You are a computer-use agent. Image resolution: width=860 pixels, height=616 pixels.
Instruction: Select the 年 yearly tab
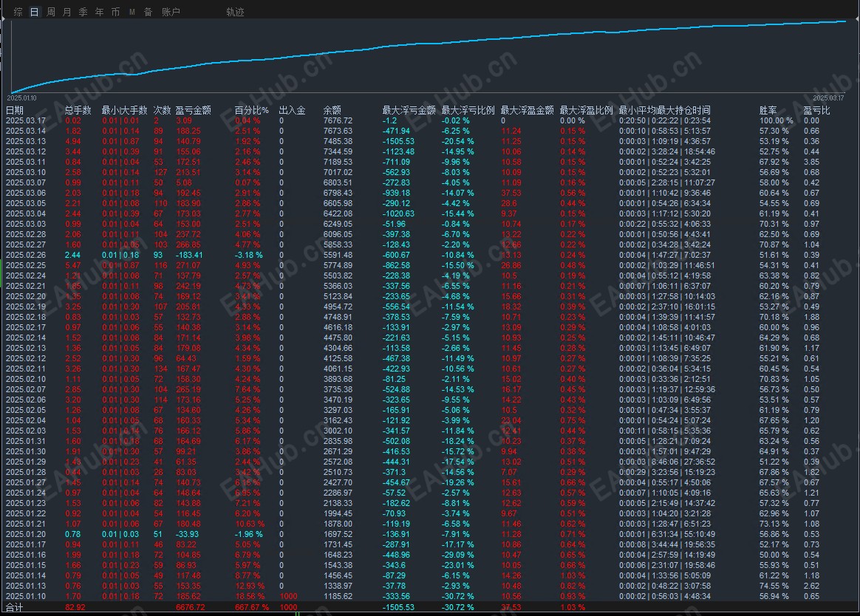point(99,12)
